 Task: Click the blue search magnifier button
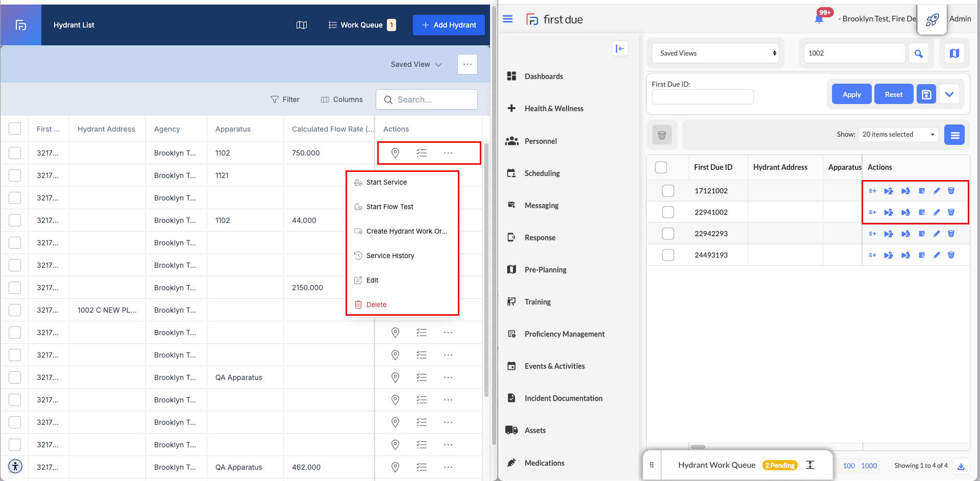tap(918, 54)
